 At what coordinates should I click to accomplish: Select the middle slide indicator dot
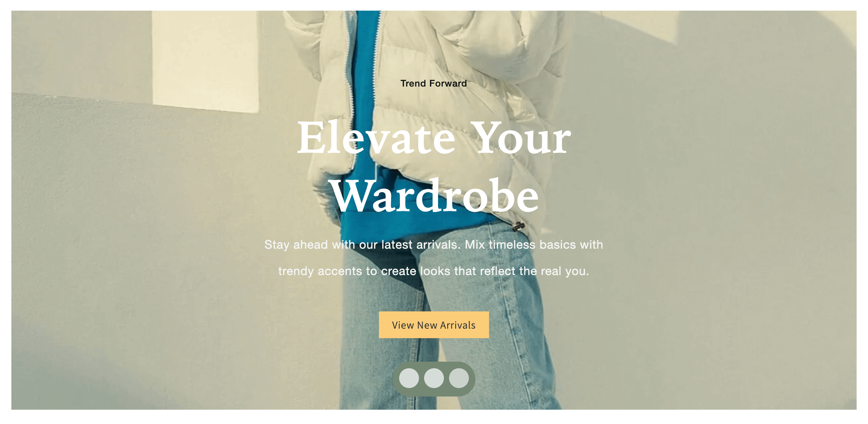click(x=434, y=378)
